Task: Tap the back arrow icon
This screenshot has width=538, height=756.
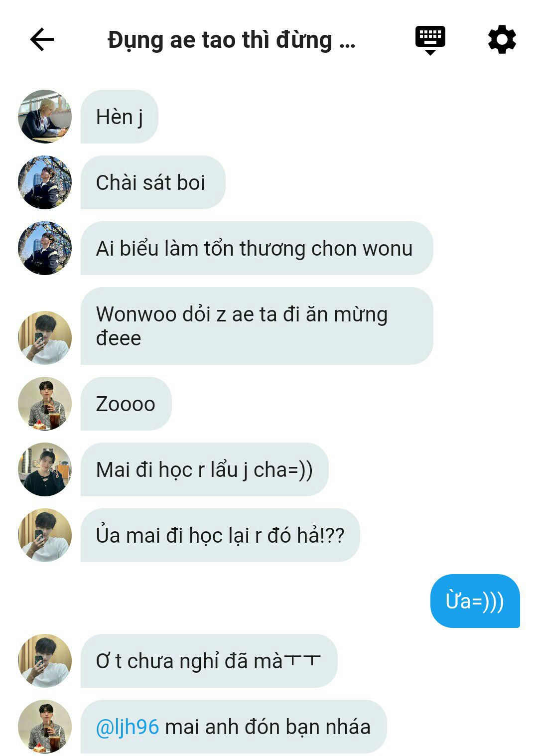Action: (42, 40)
